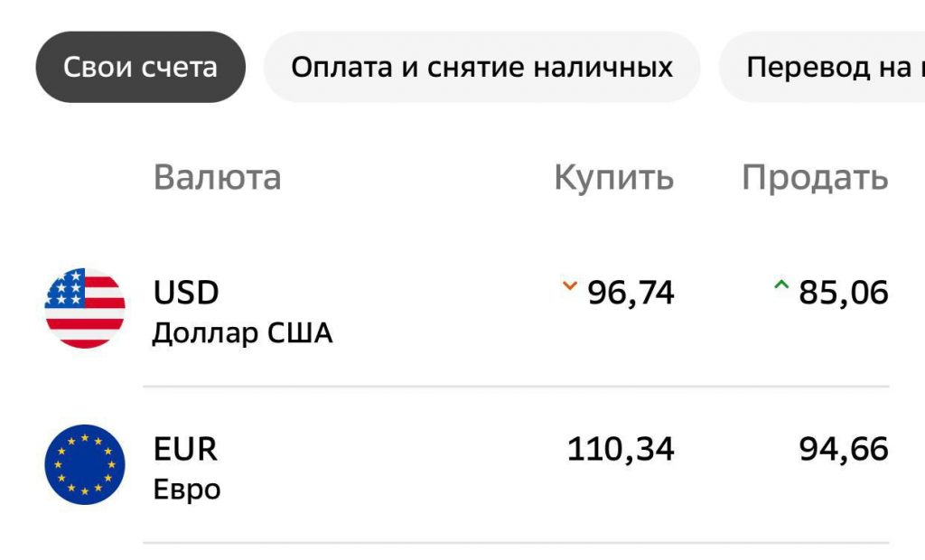Select the Свои счета tab

click(x=140, y=67)
